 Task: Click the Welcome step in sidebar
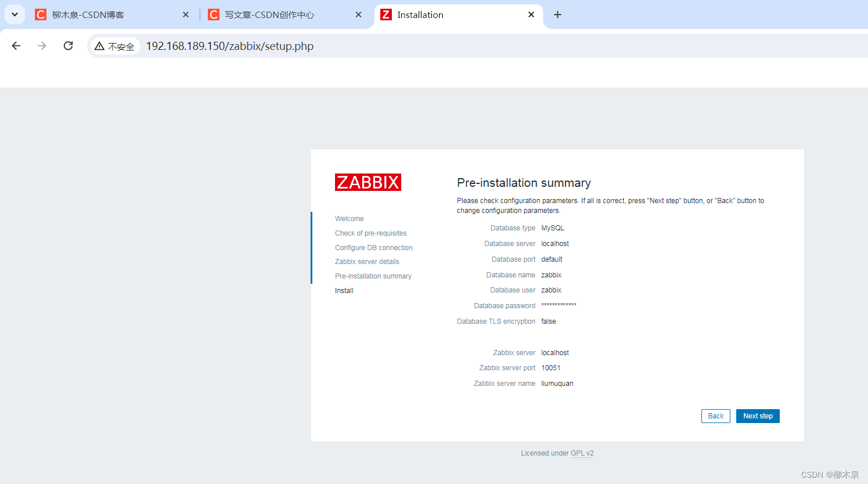click(350, 219)
